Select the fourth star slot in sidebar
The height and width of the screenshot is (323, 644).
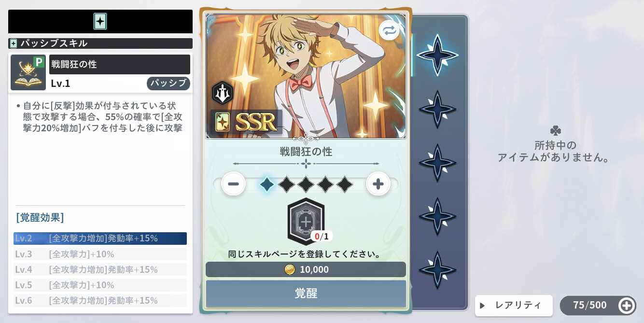[437, 216]
